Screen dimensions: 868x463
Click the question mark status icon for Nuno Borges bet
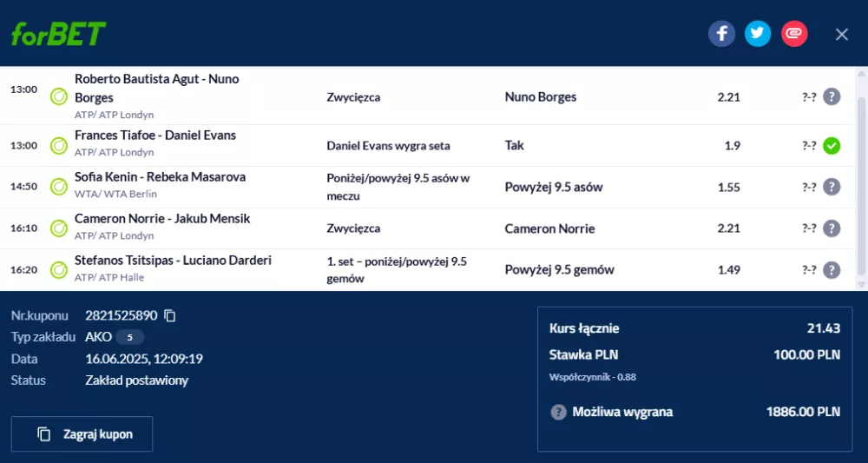[x=831, y=97]
